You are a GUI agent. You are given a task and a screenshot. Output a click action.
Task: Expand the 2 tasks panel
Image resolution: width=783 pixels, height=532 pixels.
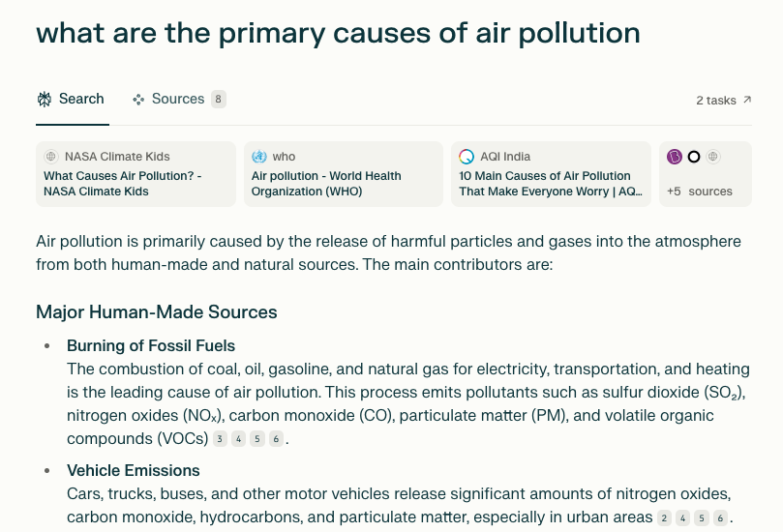click(x=716, y=101)
